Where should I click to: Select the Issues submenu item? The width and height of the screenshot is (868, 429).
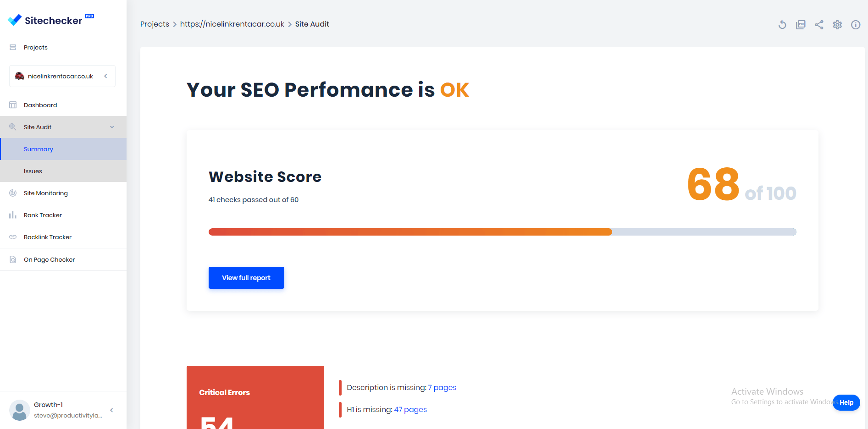63,171
